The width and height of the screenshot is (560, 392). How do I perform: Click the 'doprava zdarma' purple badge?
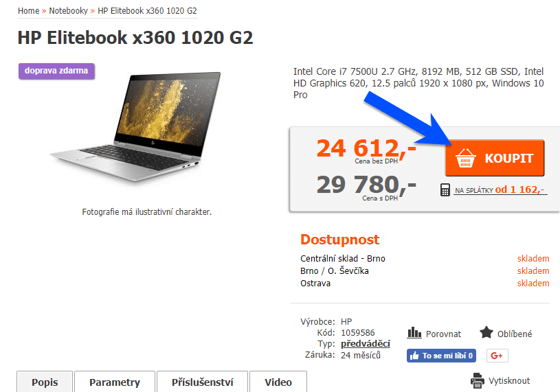point(56,71)
